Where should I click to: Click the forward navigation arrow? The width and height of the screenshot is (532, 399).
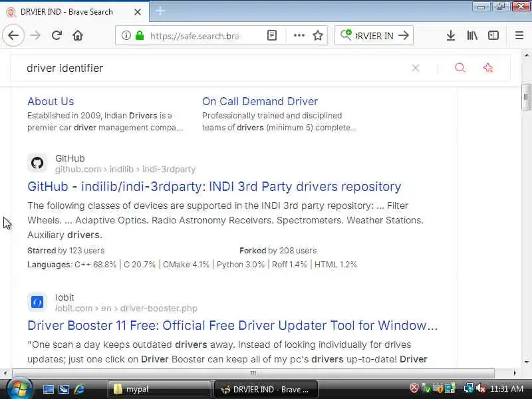pos(35,35)
